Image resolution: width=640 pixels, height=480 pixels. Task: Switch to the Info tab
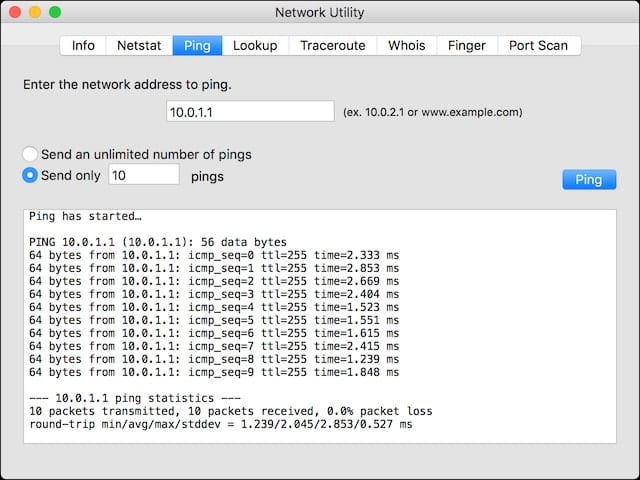point(83,45)
